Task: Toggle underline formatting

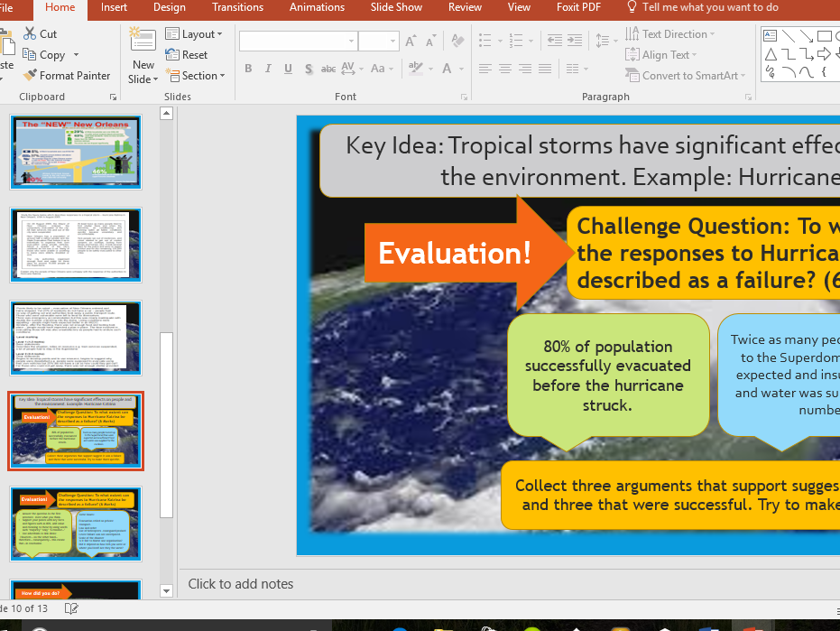Action: [x=288, y=69]
